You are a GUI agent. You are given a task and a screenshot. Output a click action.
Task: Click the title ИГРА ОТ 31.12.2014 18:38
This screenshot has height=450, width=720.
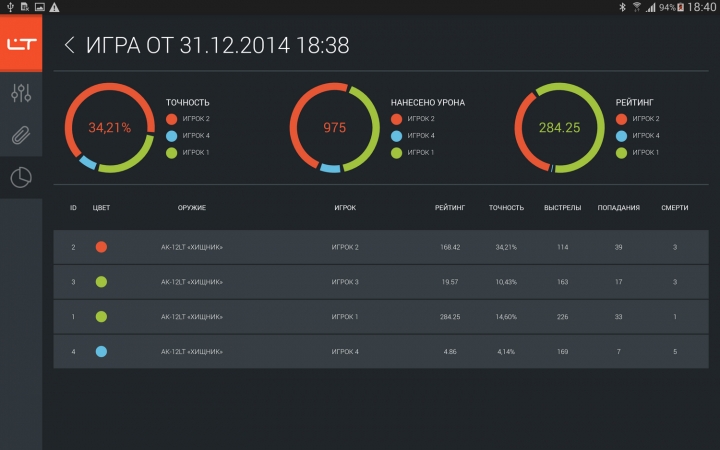(x=218, y=45)
